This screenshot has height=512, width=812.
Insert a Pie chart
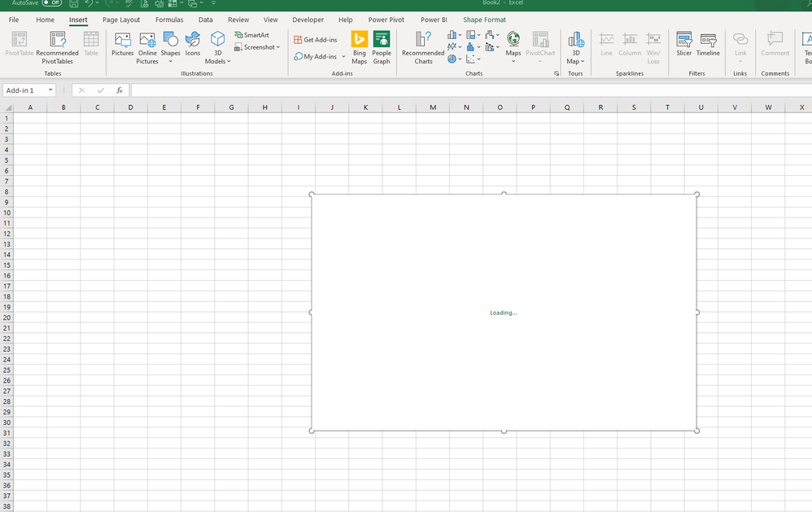point(452,59)
